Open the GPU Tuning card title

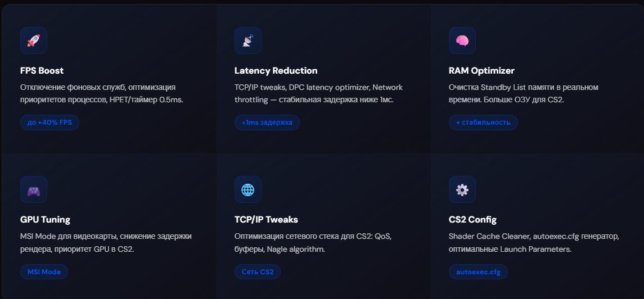[45, 219]
